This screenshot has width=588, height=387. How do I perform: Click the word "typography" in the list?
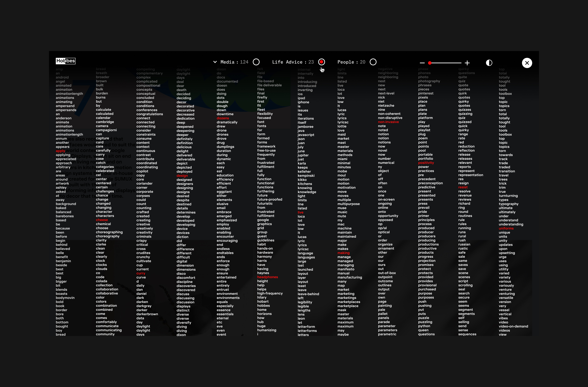509,204
